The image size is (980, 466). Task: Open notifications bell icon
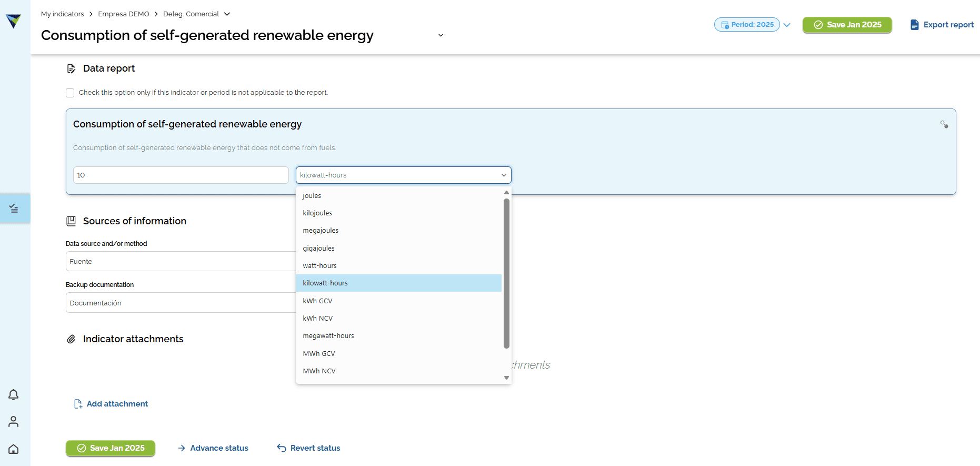point(14,394)
